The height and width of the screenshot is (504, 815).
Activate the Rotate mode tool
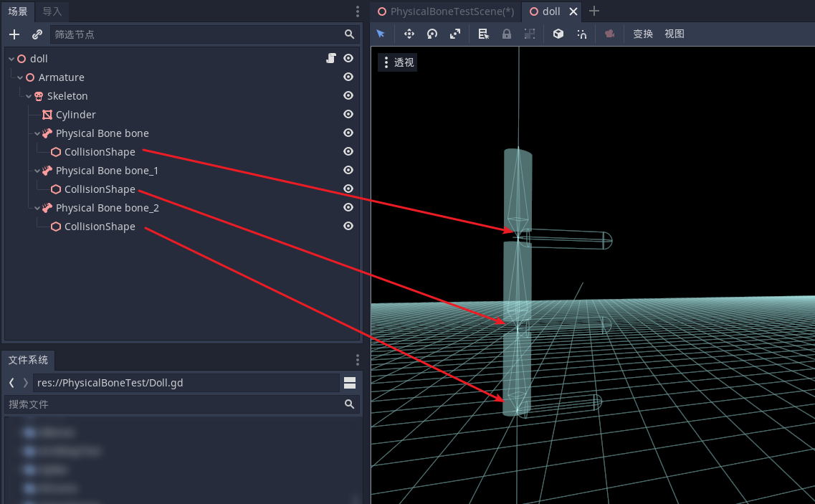coord(432,34)
